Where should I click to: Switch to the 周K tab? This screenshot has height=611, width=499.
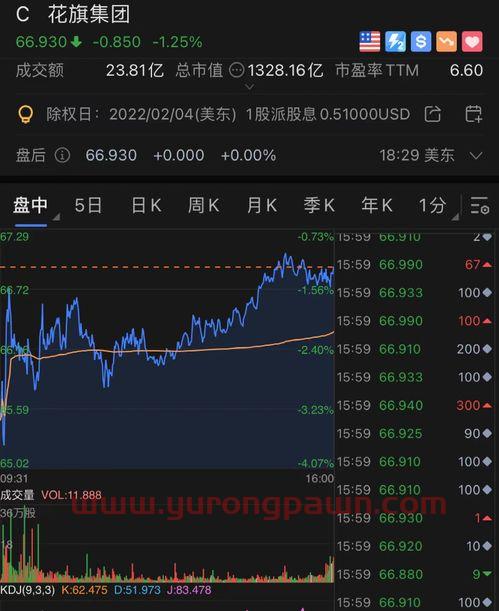[x=203, y=205]
